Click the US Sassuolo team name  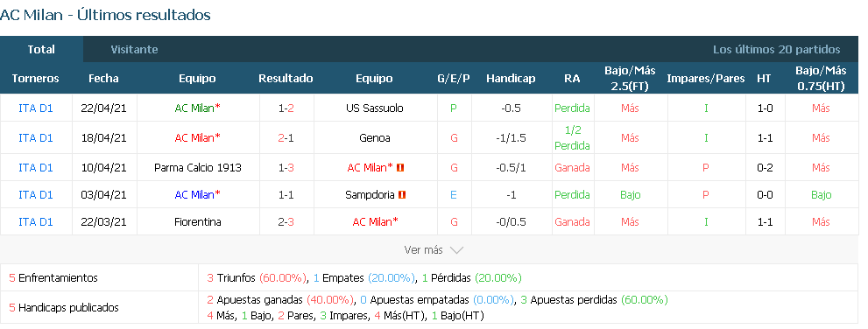(374, 108)
